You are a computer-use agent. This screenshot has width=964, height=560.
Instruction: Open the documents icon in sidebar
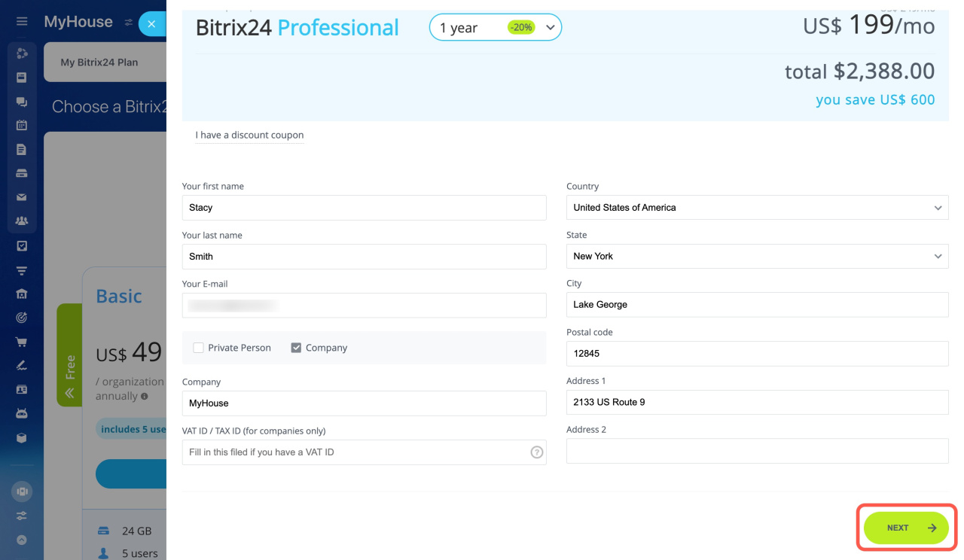pos(22,150)
